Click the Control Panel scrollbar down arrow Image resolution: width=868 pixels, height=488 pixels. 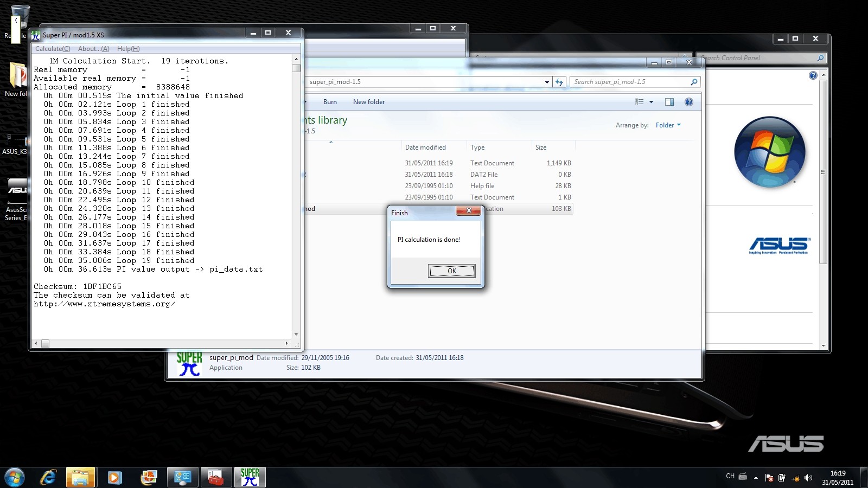coord(824,345)
